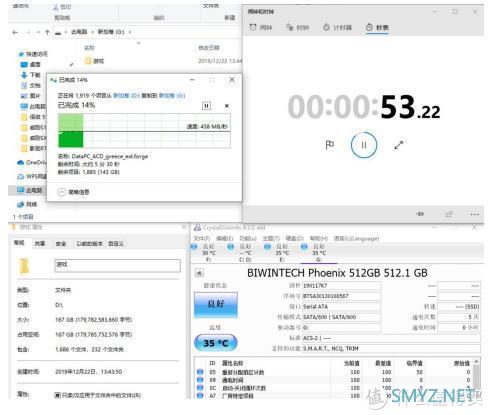Click the serial number field BTSA30130100587
Viewport: 488px width, 415px height.
341,296
